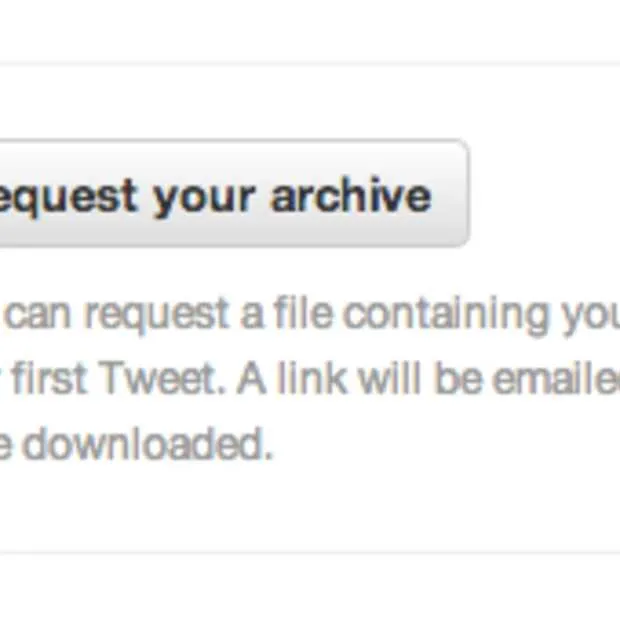Click the blank area below the bottom divider
This screenshot has height=620, width=620.
click(x=310, y=590)
